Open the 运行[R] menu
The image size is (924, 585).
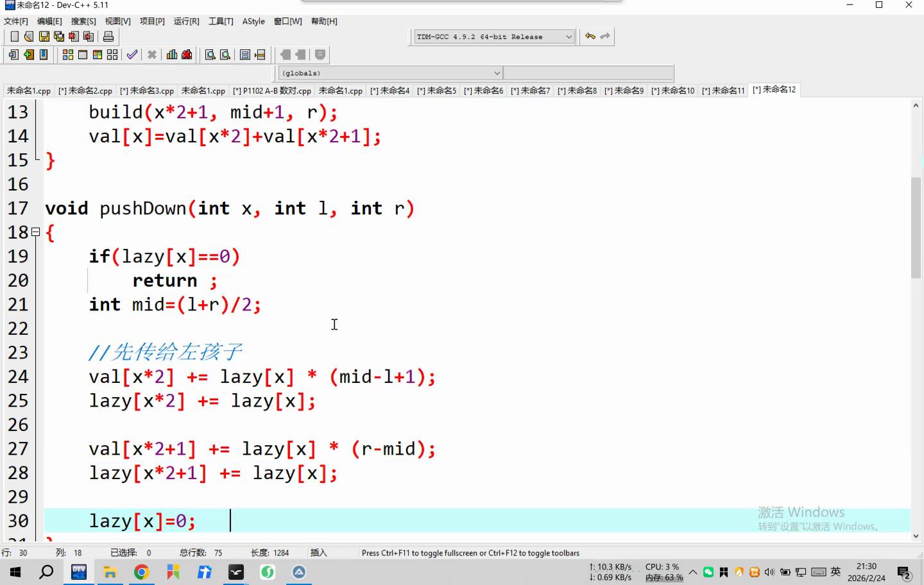point(186,21)
